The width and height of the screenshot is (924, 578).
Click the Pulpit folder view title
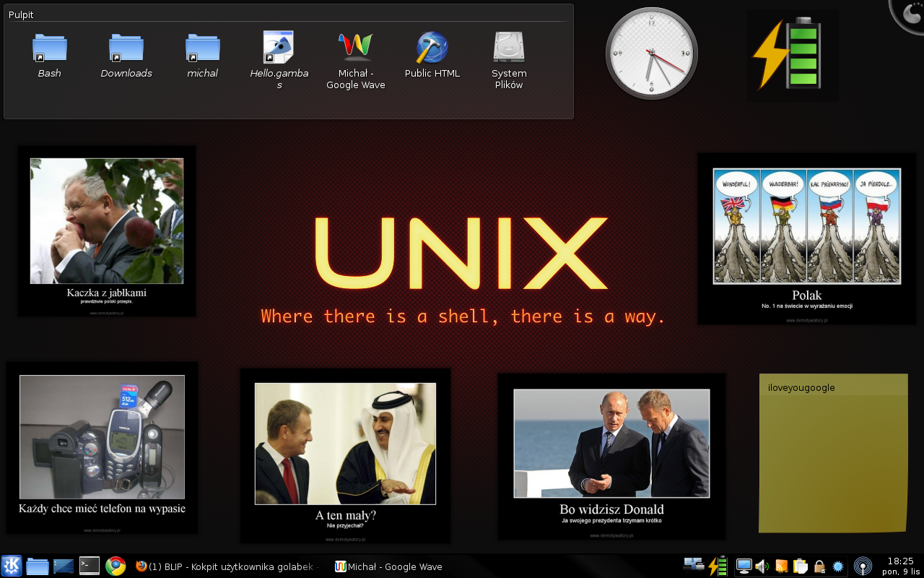pos(21,14)
